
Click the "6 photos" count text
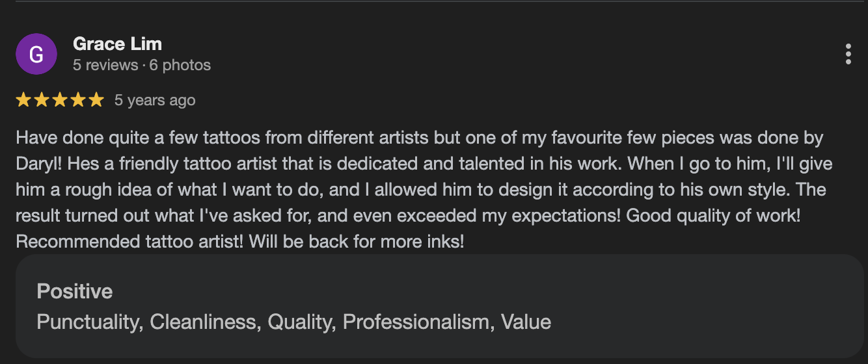[180, 65]
